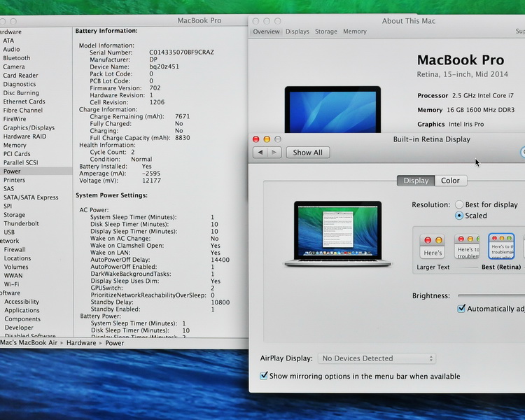Click the MacBook image in About This Mac
This screenshot has height=420, width=525.
click(332, 109)
